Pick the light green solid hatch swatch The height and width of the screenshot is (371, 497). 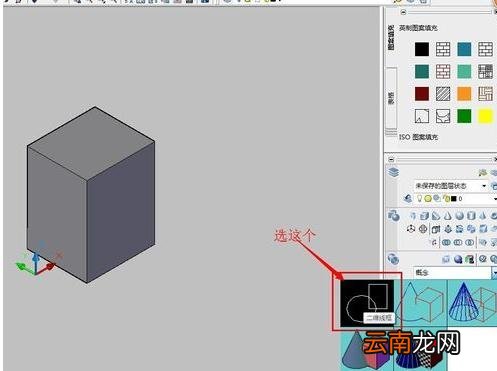pyautogui.click(x=464, y=71)
